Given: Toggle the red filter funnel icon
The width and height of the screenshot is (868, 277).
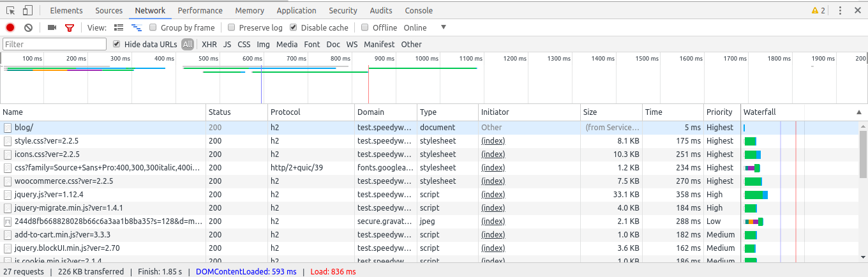Looking at the screenshot, I should (x=70, y=27).
